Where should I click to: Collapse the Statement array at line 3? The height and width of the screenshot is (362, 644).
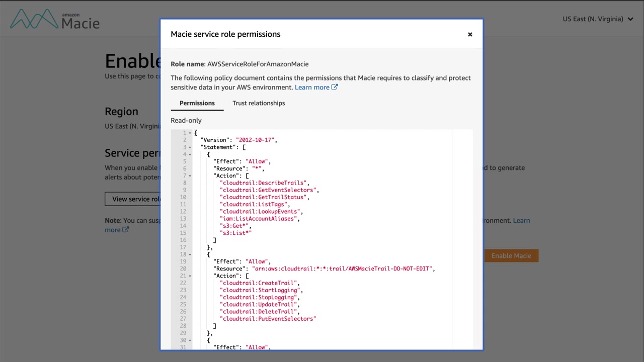point(190,147)
